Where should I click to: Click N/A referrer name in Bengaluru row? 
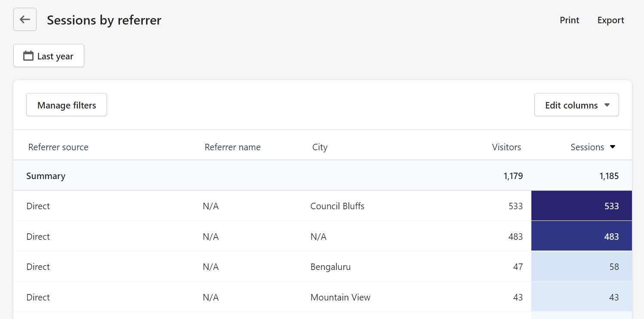click(211, 267)
